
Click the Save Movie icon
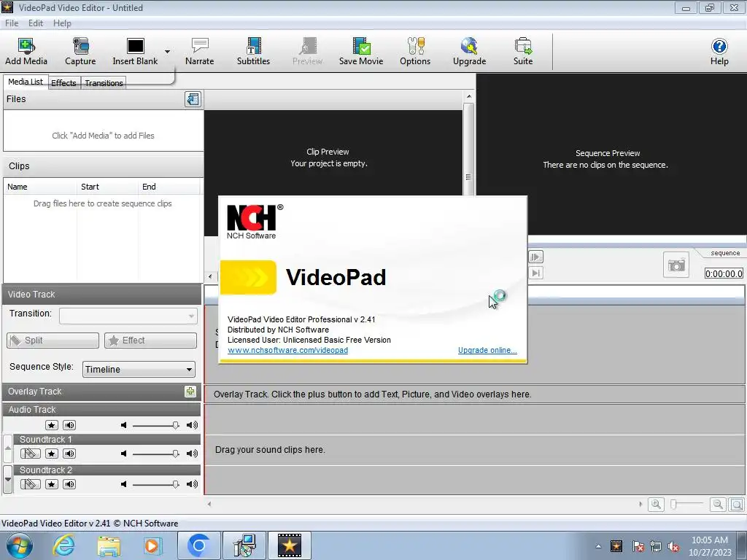point(361,52)
